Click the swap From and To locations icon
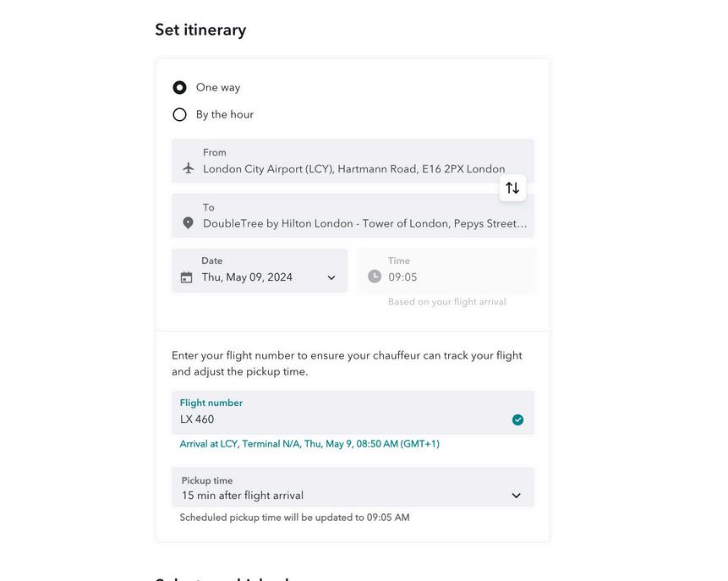 pyautogui.click(x=512, y=188)
